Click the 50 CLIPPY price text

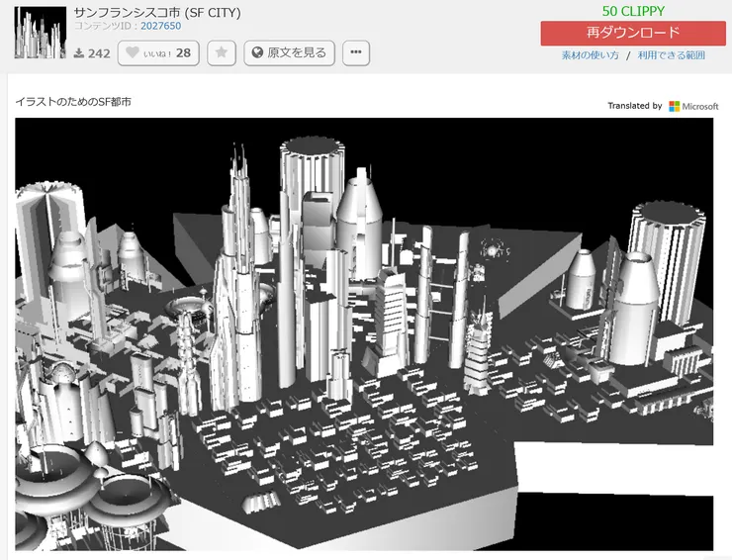pos(633,11)
